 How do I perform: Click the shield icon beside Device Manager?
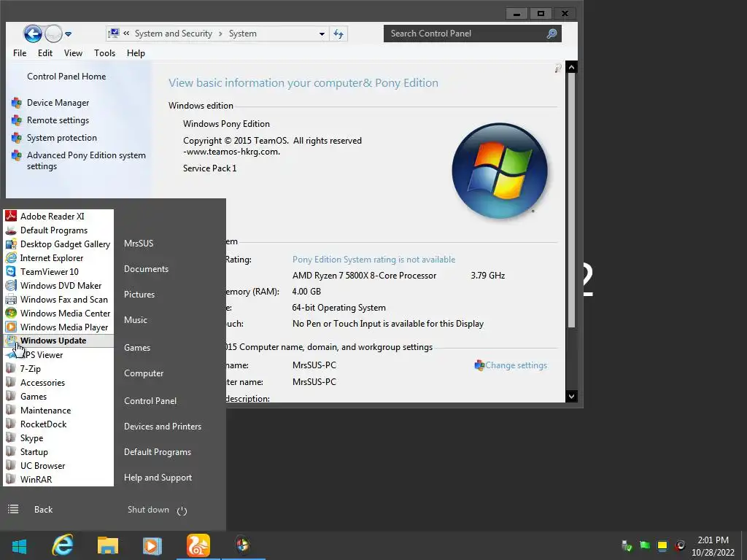(17, 103)
